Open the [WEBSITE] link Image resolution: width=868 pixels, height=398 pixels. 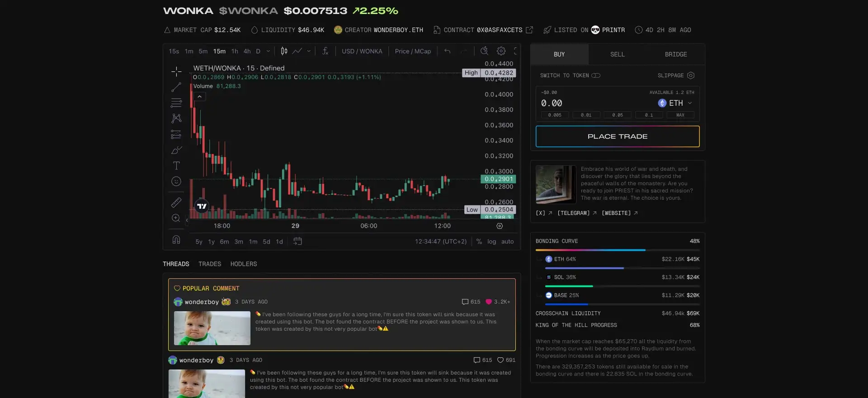coord(619,213)
